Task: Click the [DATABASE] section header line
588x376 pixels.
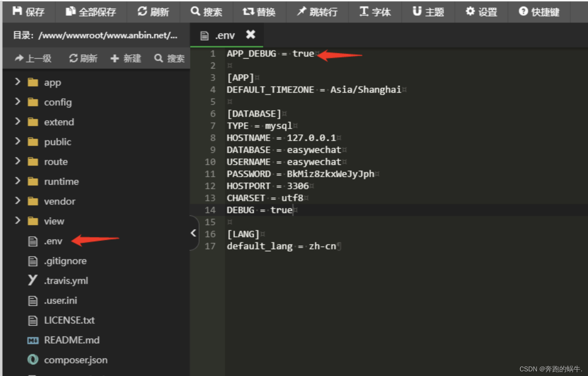Action: click(254, 114)
